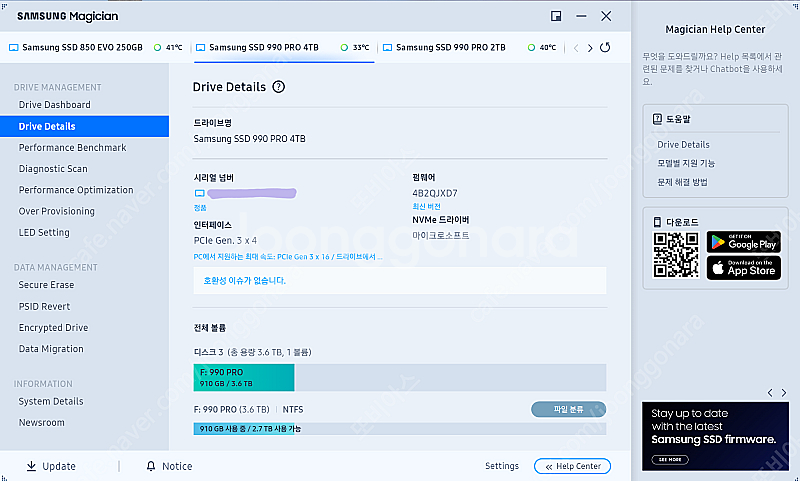The height and width of the screenshot is (481, 800).
Task: Open LED Setting
Action: [x=44, y=233]
